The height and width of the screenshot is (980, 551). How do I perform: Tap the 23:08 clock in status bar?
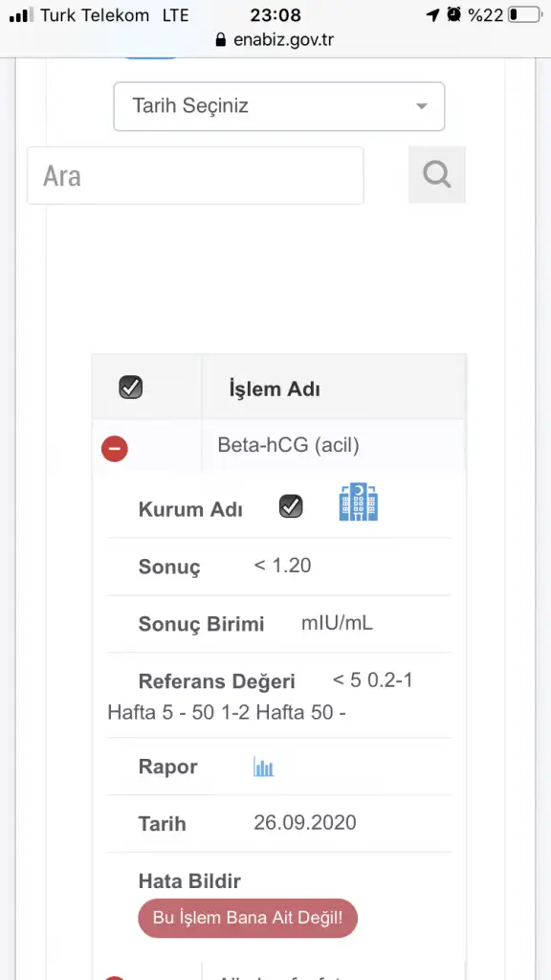[x=275, y=14]
